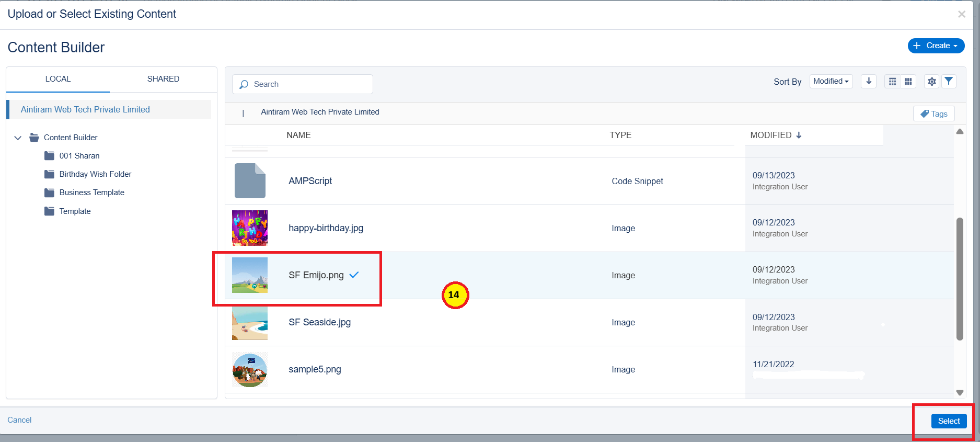Click the Search input field
Viewport: 980px width, 442px height.
pos(308,84)
